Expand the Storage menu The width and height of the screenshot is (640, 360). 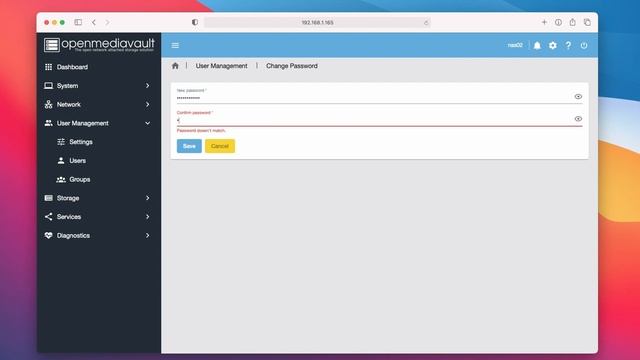[x=98, y=198]
